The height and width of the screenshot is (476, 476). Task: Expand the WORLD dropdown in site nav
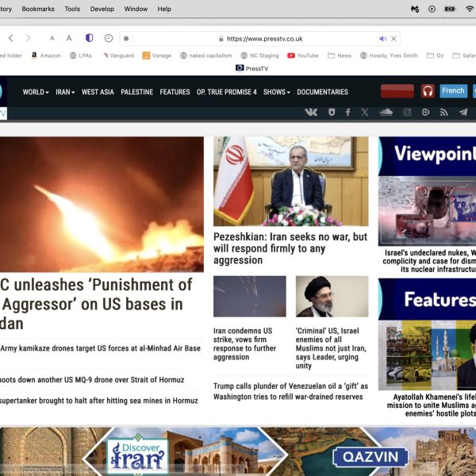coord(36,92)
